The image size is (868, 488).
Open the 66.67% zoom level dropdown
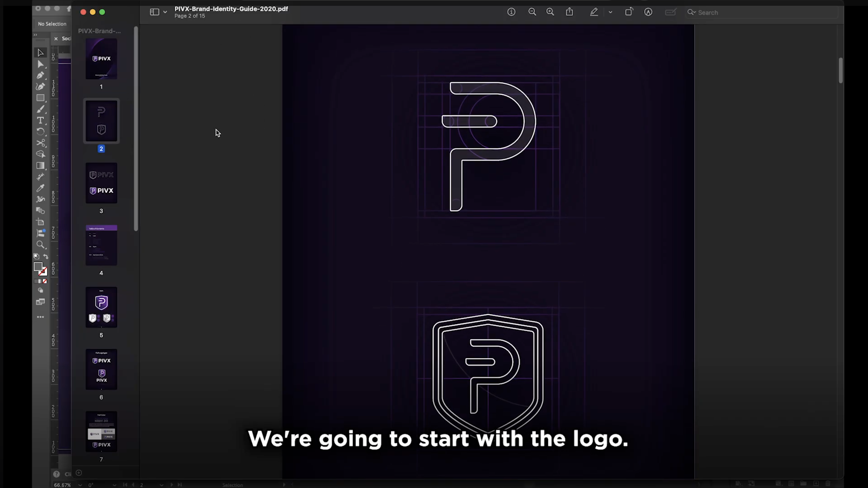tap(80, 485)
